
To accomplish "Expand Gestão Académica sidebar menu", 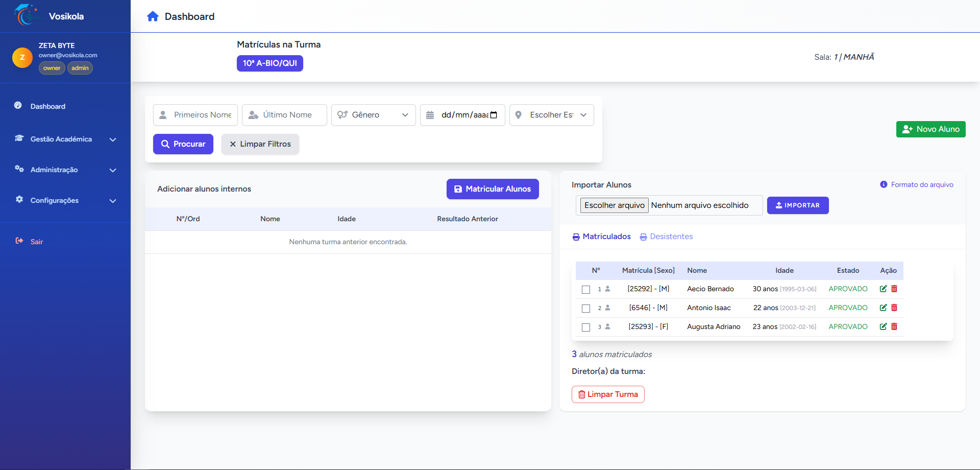I will (x=65, y=139).
